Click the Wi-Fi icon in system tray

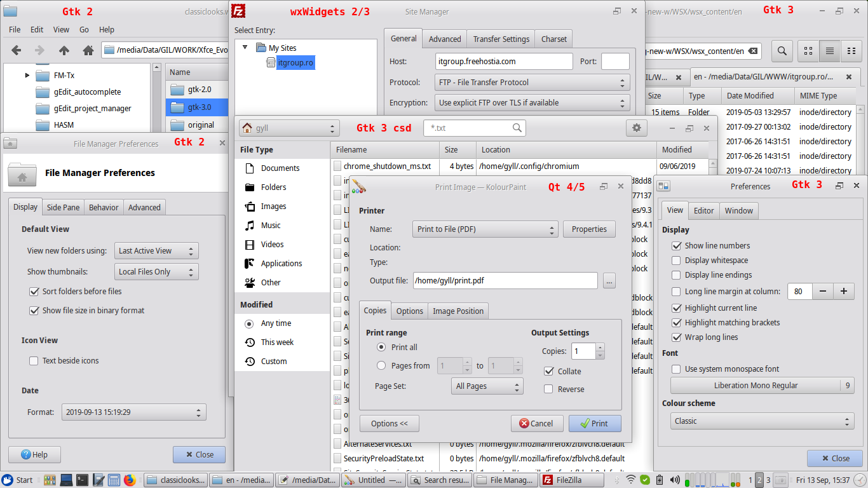(630, 480)
